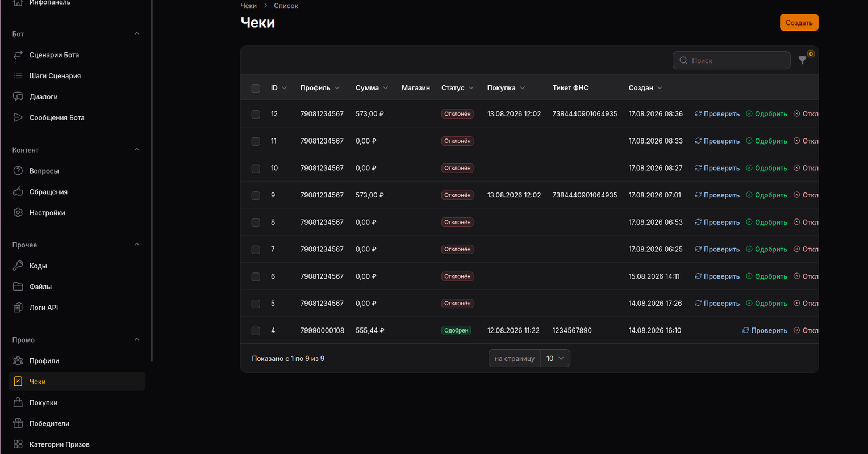Viewport: 868px width, 454px height.
Task: Open the Категории Призов grid icon
Action: (18, 444)
